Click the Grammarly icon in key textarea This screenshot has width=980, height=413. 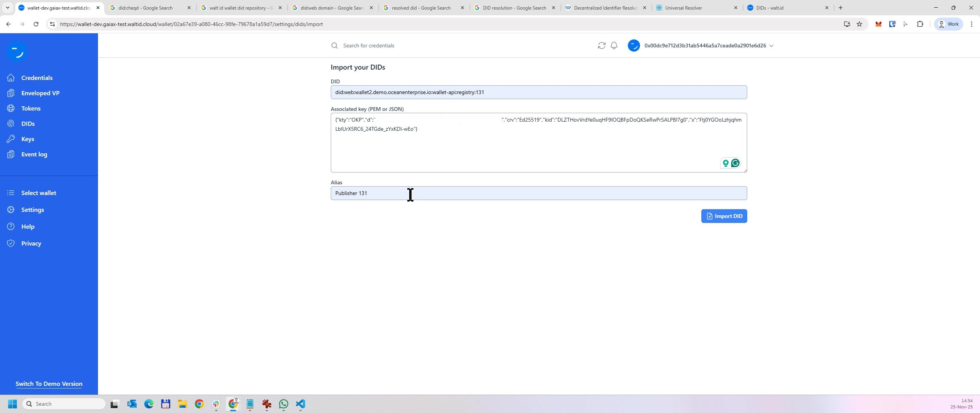(x=735, y=163)
